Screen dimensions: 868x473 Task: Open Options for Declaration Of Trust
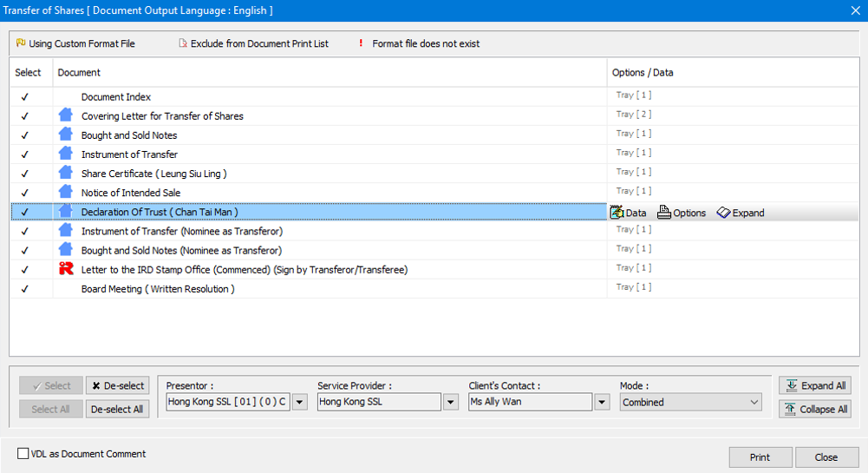click(x=682, y=213)
